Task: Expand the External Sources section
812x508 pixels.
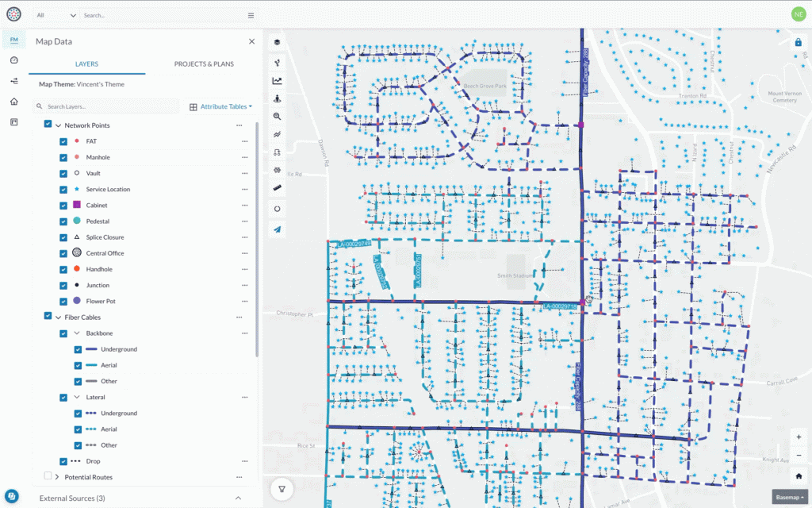Action: click(237, 498)
